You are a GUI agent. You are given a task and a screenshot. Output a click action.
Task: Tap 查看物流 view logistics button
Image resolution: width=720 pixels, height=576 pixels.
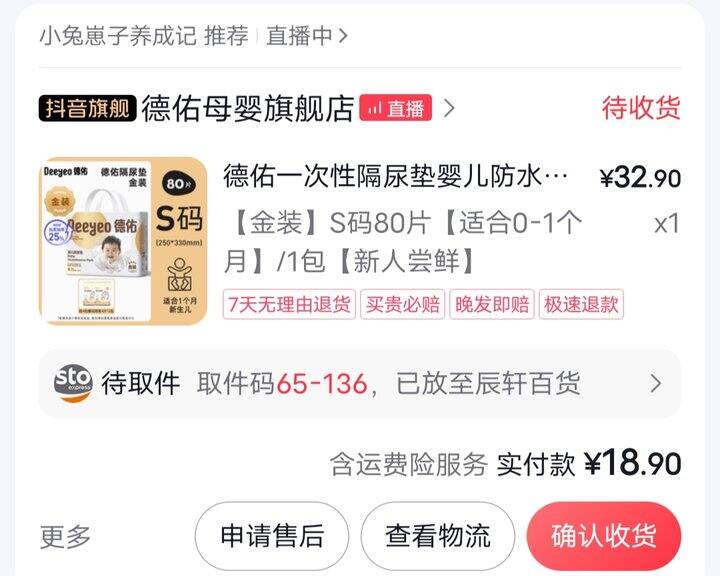coord(438,536)
